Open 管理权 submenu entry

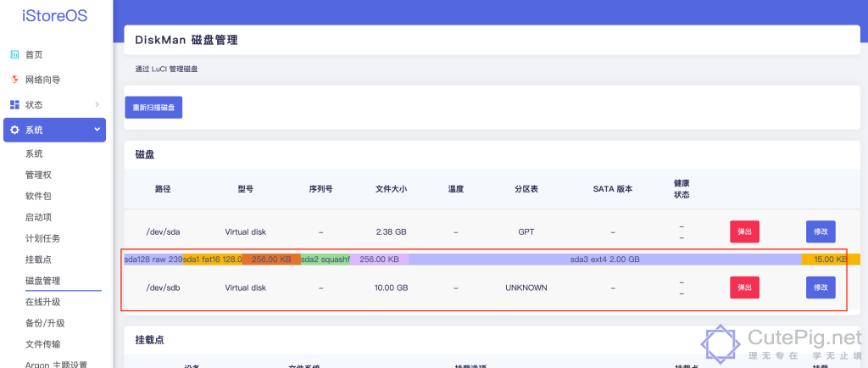point(38,175)
